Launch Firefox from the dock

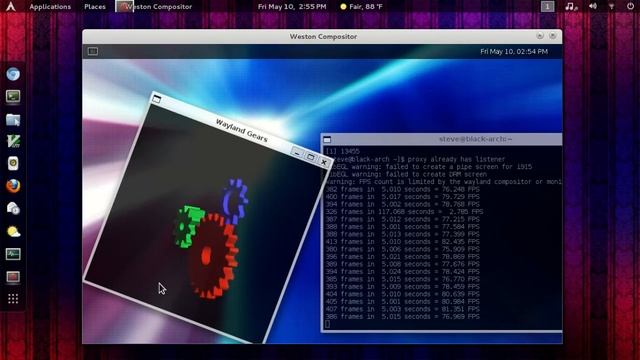tap(13, 186)
